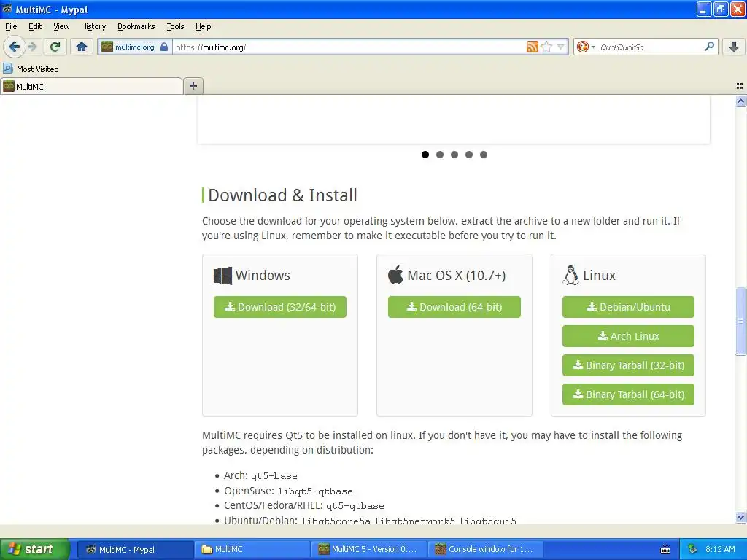Image resolution: width=747 pixels, height=560 pixels.
Task: Switch to Console window taskbar item
Action: coord(484,549)
